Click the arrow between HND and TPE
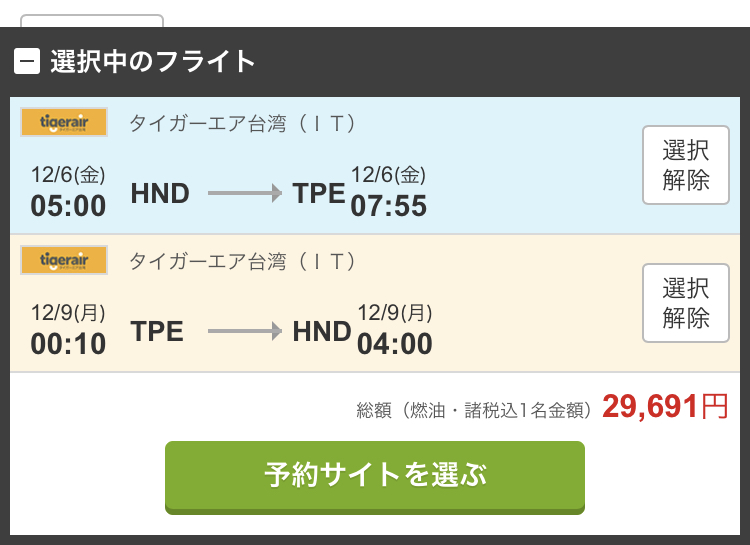 tap(245, 193)
